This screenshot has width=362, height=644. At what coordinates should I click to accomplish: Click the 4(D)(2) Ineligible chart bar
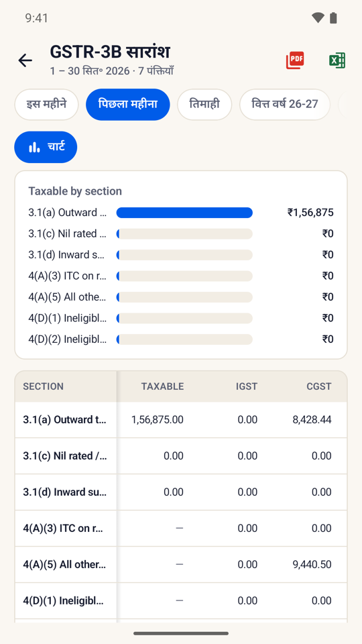point(184,339)
